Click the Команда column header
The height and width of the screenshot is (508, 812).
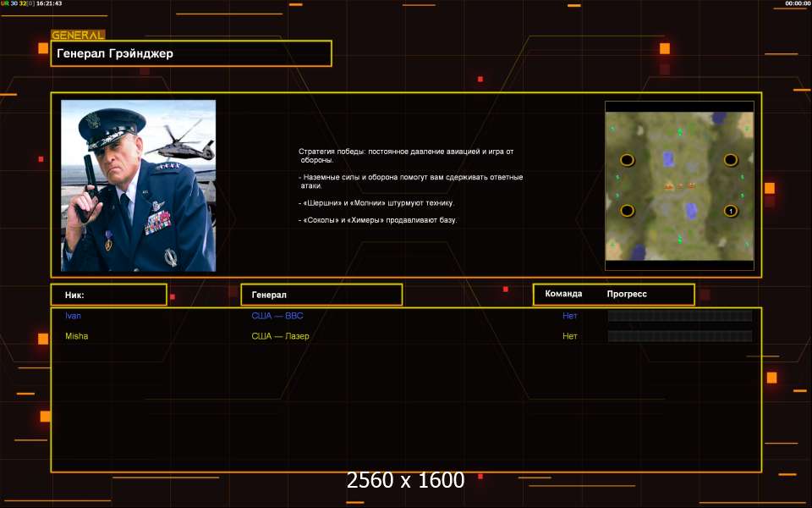pos(563,294)
